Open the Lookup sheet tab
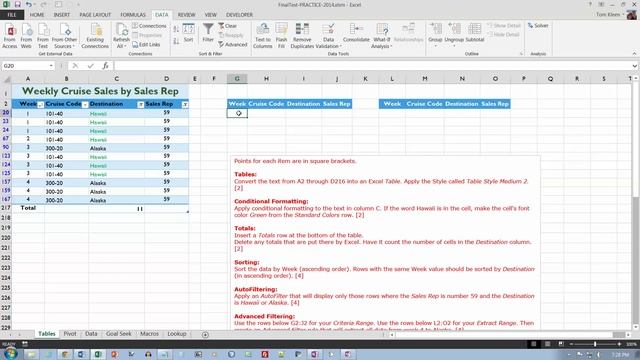Image resolution: width=640 pixels, height=360 pixels. tap(177, 334)
